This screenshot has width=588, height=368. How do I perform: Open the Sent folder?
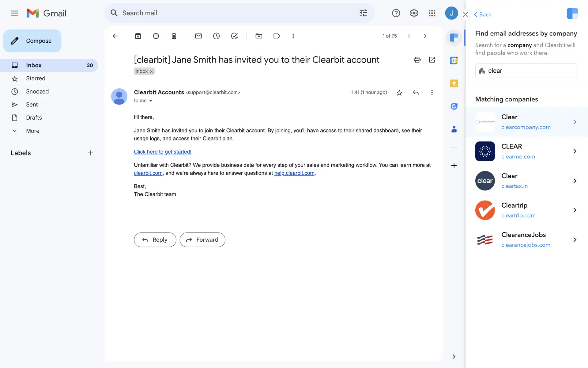[32, 105]
